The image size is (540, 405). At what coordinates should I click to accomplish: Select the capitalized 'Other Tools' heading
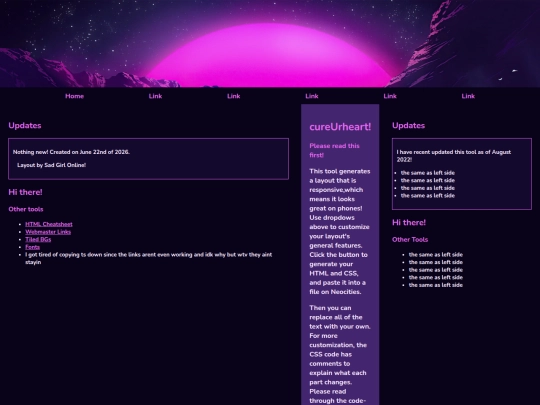(410, 239)
